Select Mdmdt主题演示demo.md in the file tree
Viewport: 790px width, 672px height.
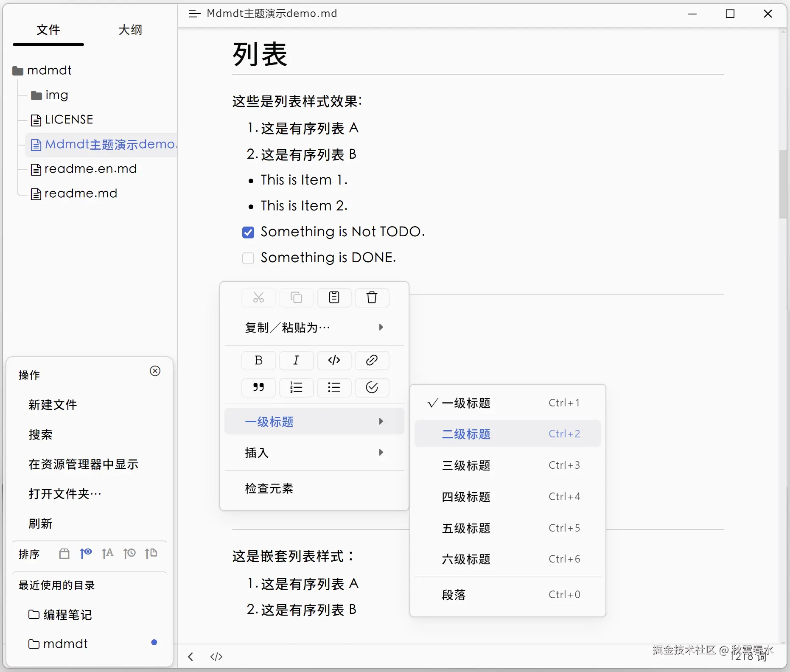click(x=102, y=145)
